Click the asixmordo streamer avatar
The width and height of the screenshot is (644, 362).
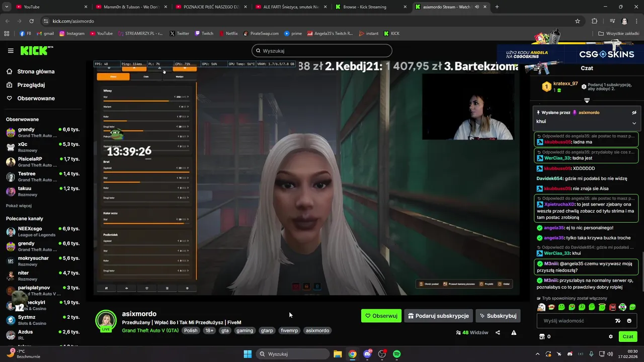pyautogui.click(x=106, y=320)
